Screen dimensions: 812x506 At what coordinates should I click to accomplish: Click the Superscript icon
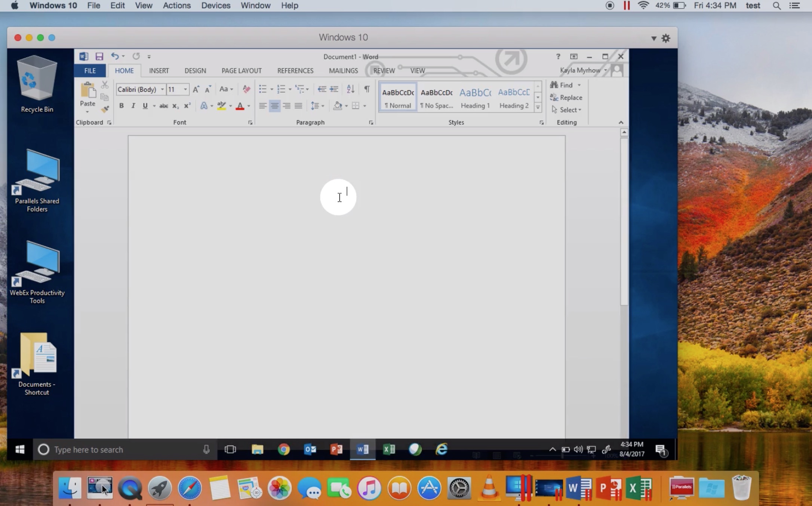point(187,106)
